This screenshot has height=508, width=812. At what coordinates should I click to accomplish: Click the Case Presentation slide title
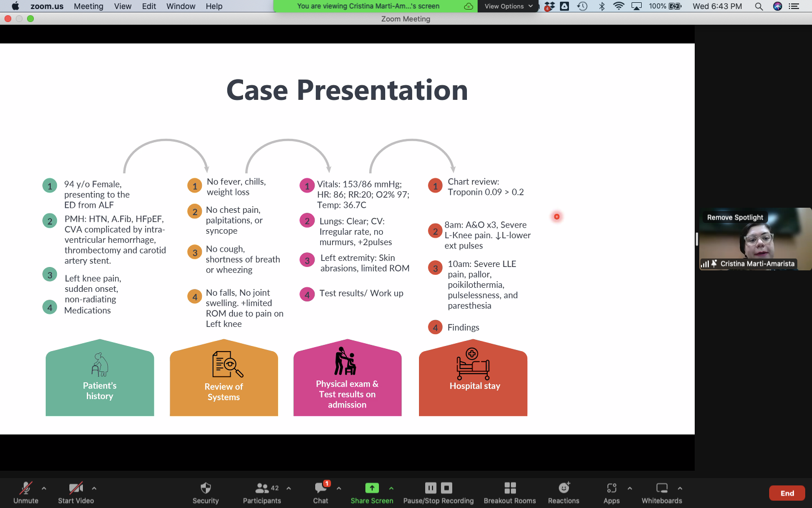coord(347,90)
